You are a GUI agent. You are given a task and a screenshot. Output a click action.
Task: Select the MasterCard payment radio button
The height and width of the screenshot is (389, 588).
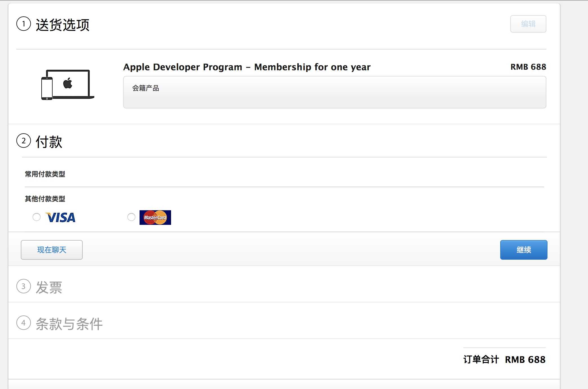(131, 217)
